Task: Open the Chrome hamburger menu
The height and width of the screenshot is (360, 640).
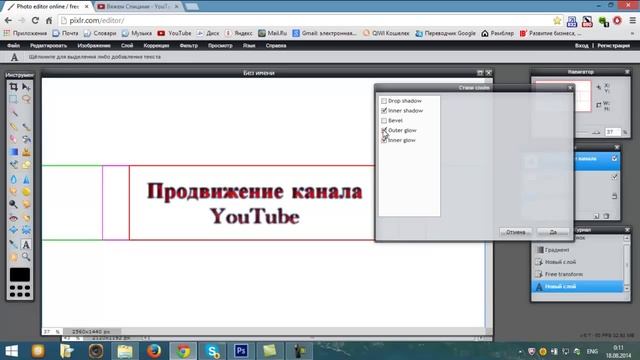Action: (632, 20)
